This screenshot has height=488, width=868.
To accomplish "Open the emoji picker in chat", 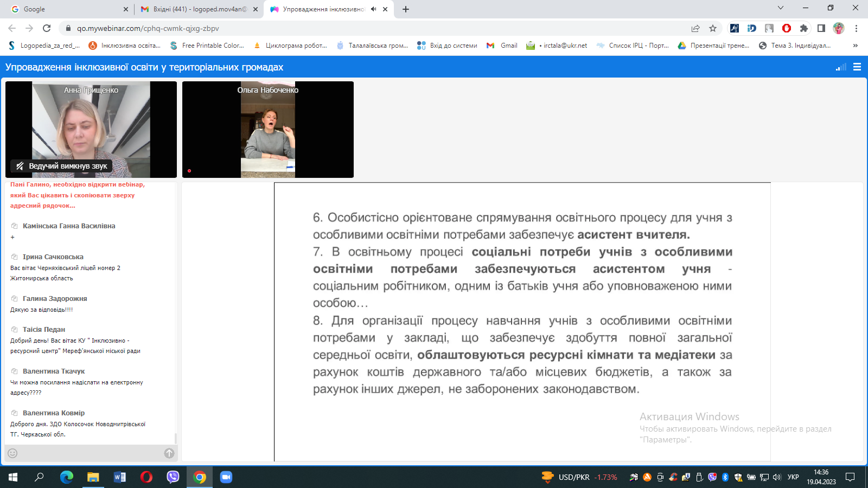I will pyautogui.click(x=12, y=453).
